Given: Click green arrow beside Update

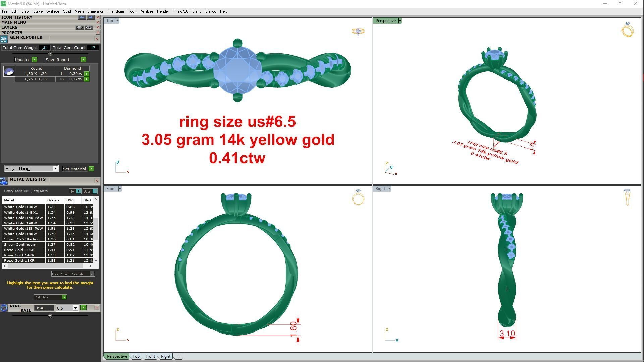Looking at the screenshot, I should [x=34, y=59].
